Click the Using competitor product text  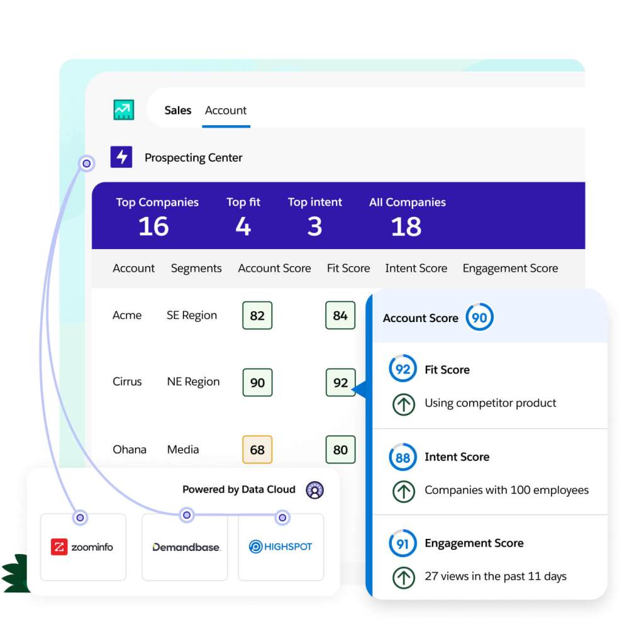(490, 403)
